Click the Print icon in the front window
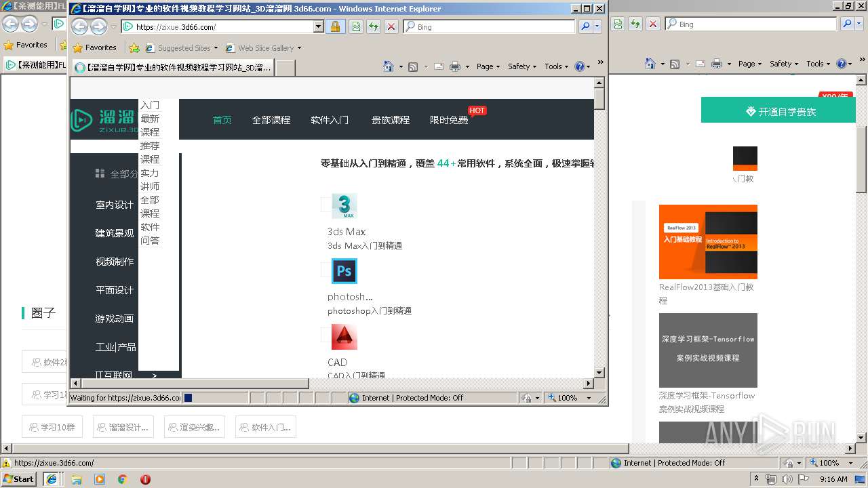The image size is (868, 488). click(455, 66)
